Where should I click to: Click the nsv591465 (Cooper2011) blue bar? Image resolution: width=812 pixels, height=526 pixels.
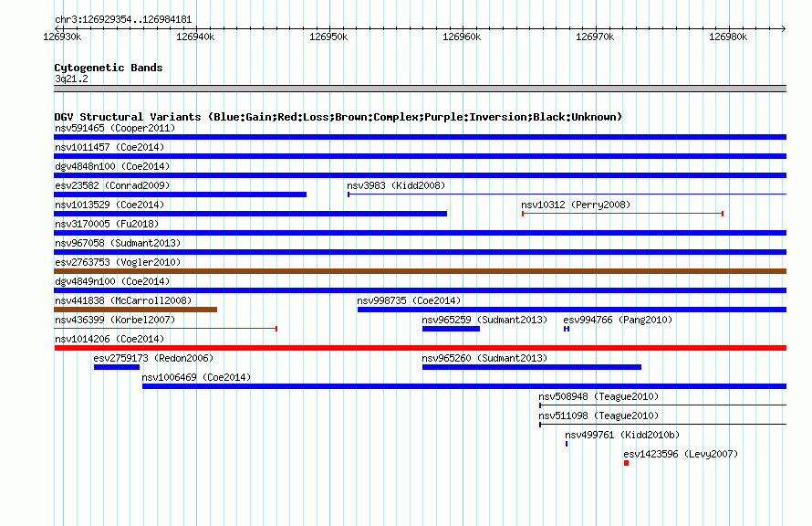coord(420,137)
